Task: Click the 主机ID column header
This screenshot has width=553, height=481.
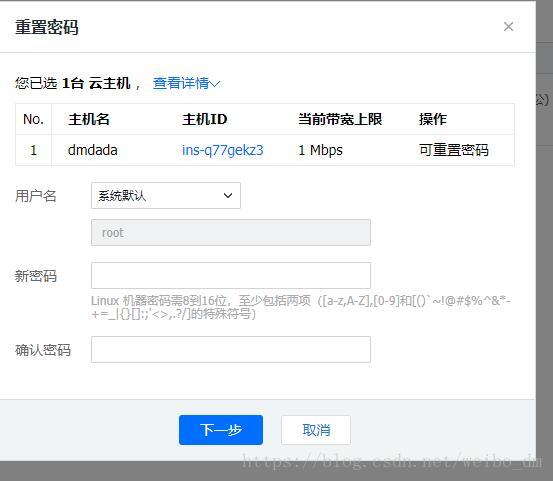Action: point(205,119)
